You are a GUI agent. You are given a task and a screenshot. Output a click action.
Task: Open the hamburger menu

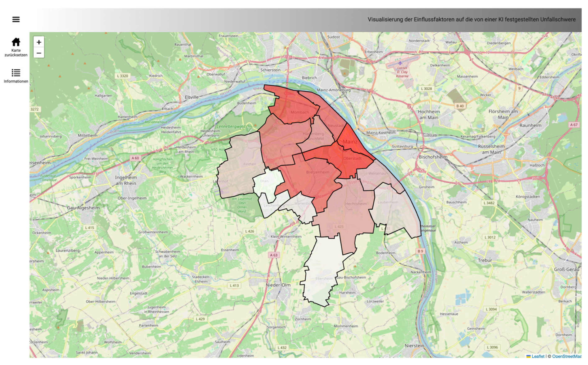[16, 19]
